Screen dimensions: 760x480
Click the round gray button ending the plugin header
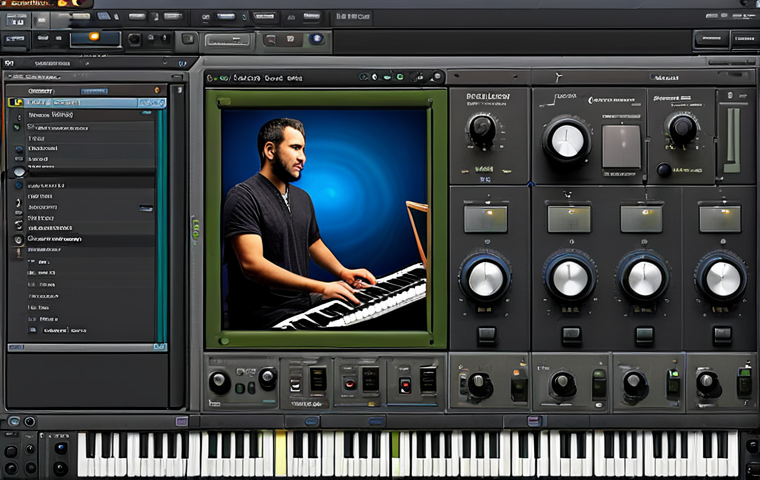click(x=437, y=77)
